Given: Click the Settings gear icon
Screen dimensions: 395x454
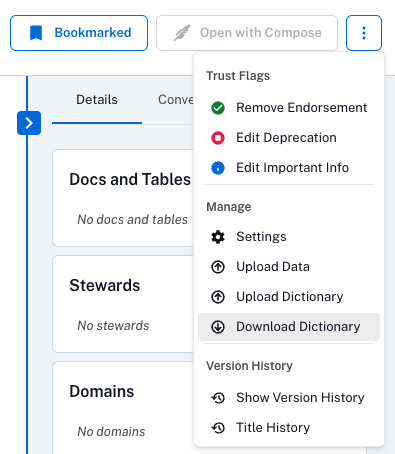Looking at the screenshot, I should coord(218,237).
